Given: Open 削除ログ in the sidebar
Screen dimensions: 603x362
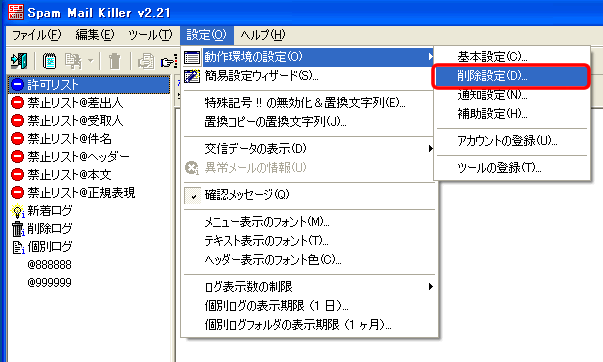Looking at the screenshot, I should [50, 229].
